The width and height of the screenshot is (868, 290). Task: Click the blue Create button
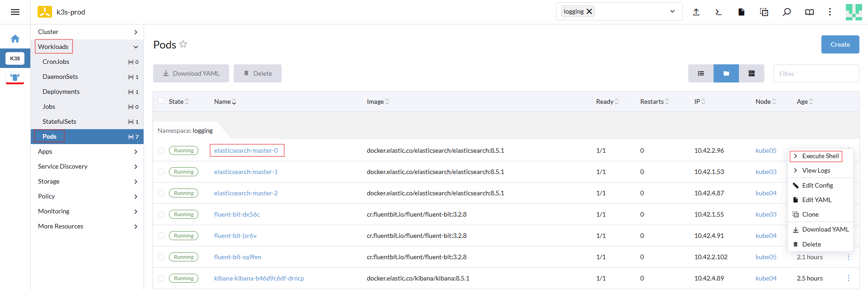coord(840,44)
